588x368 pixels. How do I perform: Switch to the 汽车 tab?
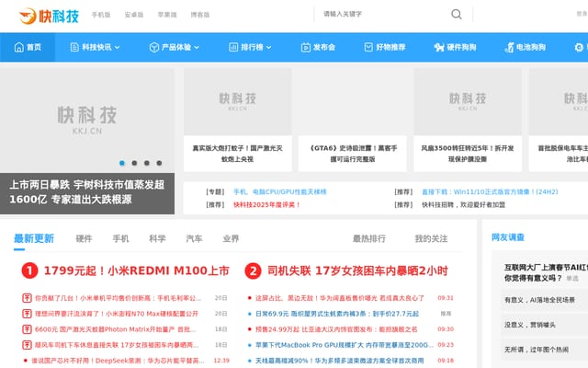tap(194, 238)
